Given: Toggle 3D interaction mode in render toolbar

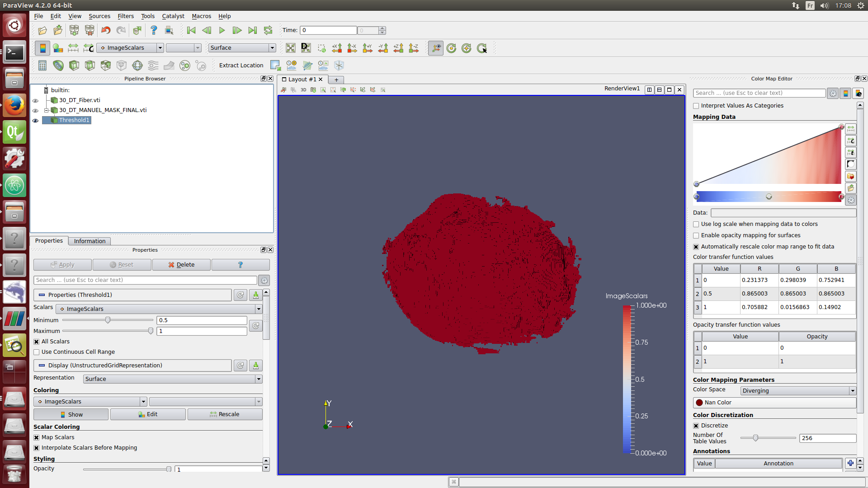Looking at the screenshot, I should [303, 90].
